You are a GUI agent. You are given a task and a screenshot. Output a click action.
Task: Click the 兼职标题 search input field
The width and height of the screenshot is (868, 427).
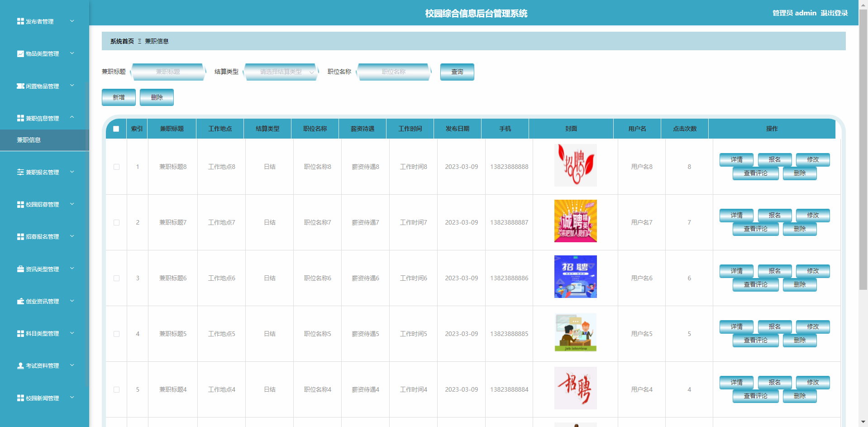pyautogui.click(x=168, y=72)
